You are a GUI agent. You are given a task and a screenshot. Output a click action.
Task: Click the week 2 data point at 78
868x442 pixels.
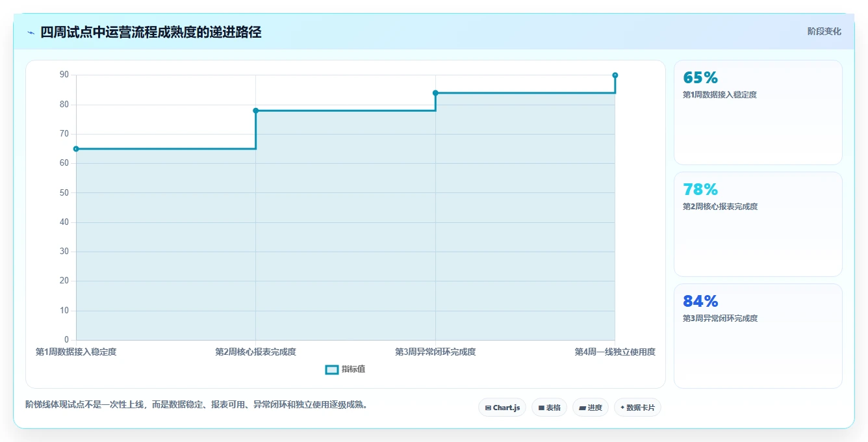pos(256,110)
